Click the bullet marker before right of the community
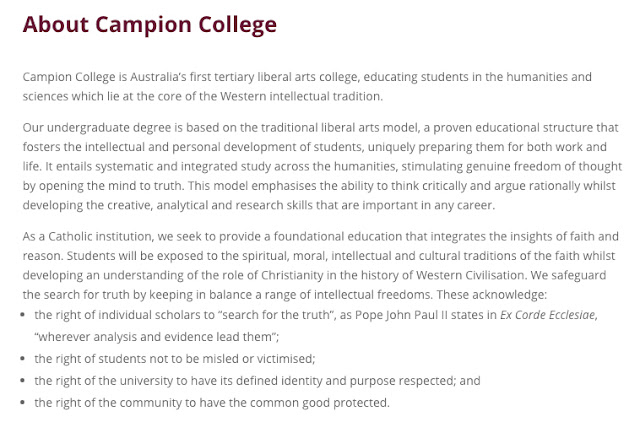640x433 pixels. [x=24, y=403]
